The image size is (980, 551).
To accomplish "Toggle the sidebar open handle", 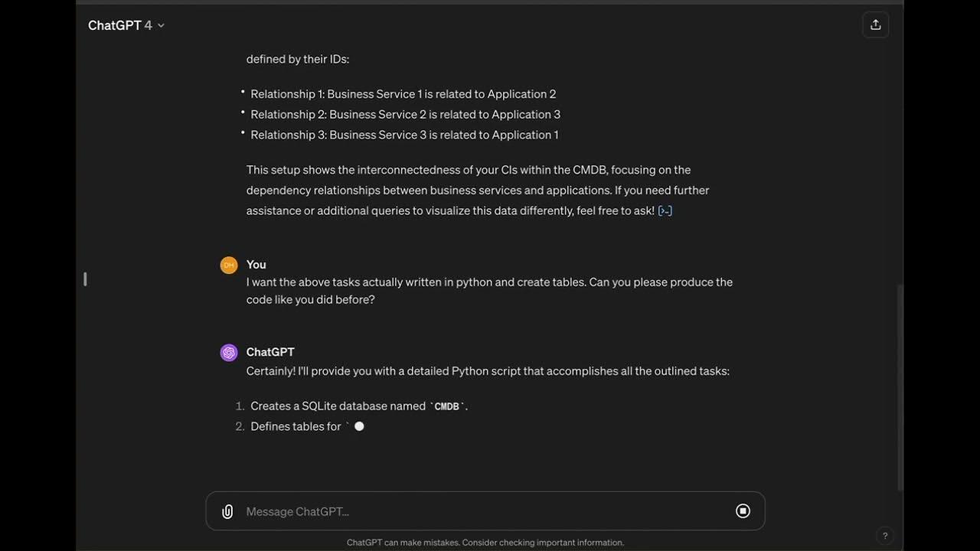I will pyautogui.click(x=85, y=279).
